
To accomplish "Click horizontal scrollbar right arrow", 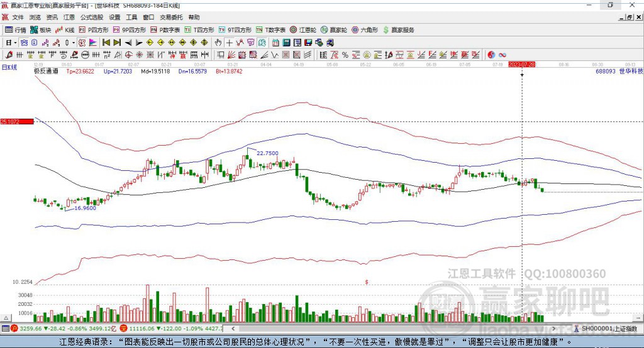I will click(553, 329).
